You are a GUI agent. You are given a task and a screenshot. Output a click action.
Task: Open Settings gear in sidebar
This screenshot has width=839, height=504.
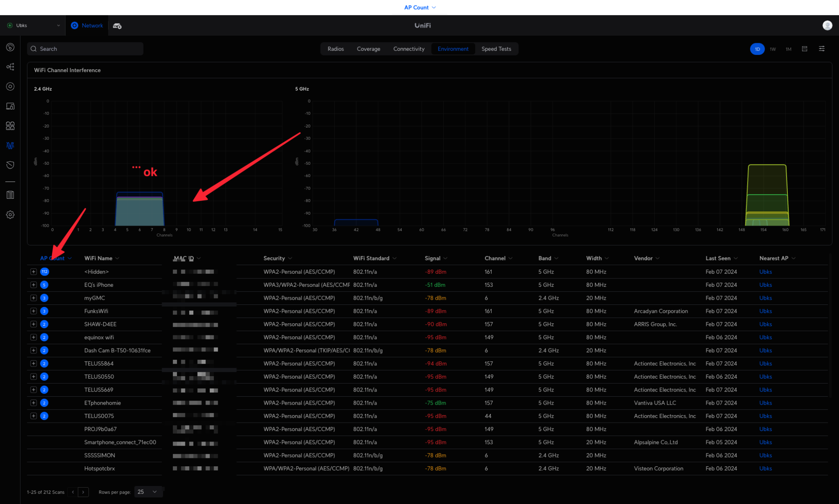(10, 215)
